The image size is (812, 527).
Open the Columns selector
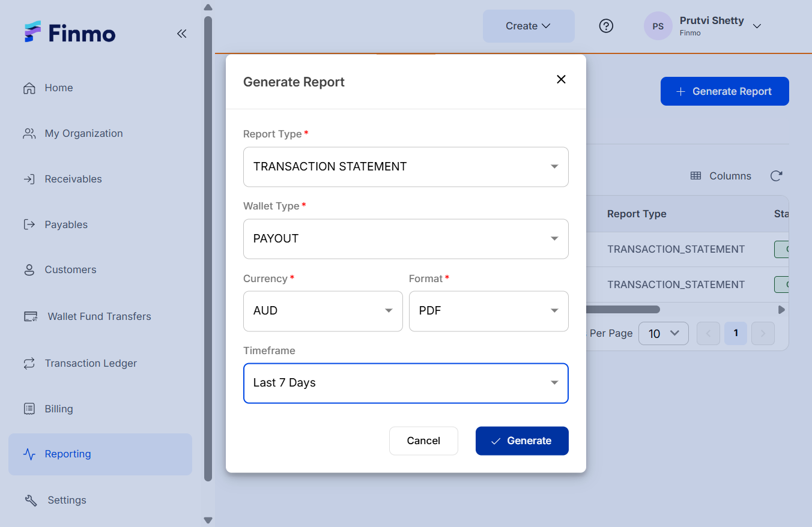pyautogui.click(x=721, y=176)
